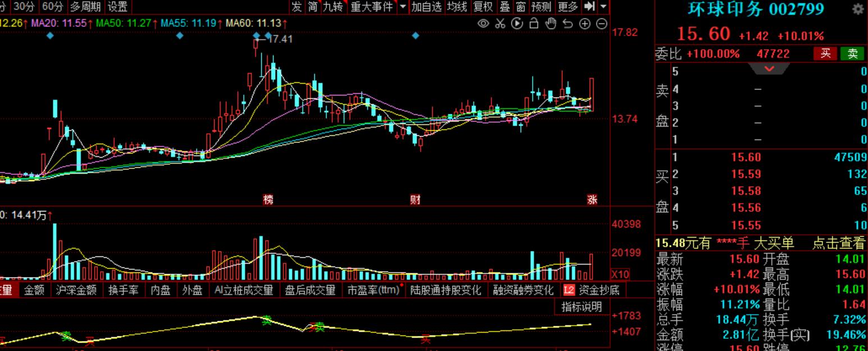This screenshot has height=351, width=868.
Task: Start chart replay with circular play icon
Action: coord(517,24)
